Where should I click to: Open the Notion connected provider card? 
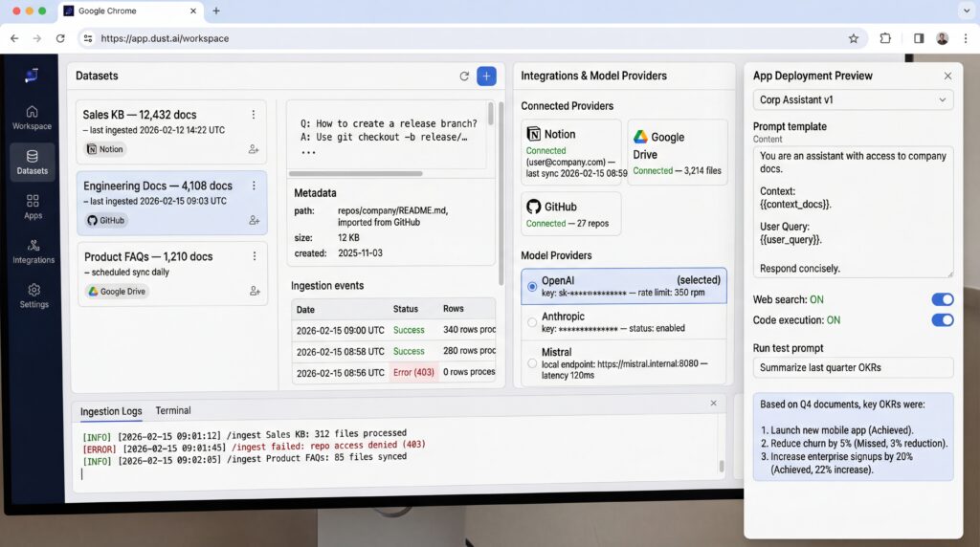pos(571,152)
